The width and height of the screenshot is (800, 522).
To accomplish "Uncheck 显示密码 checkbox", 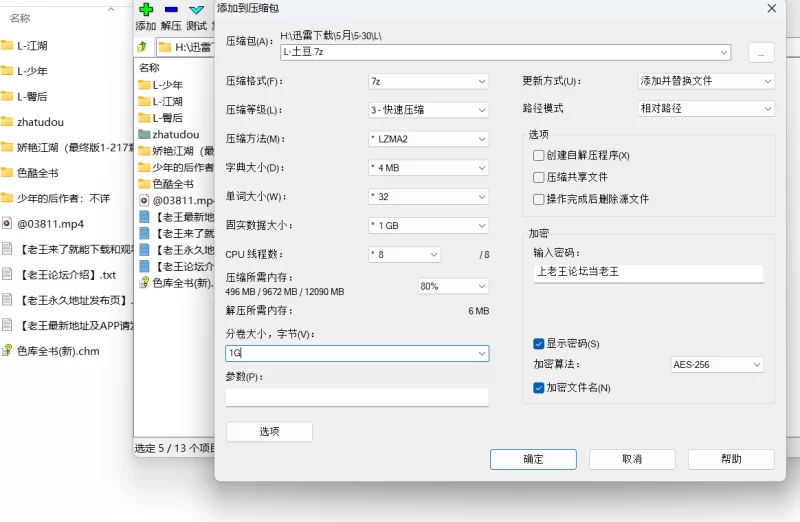I will 538,343.
